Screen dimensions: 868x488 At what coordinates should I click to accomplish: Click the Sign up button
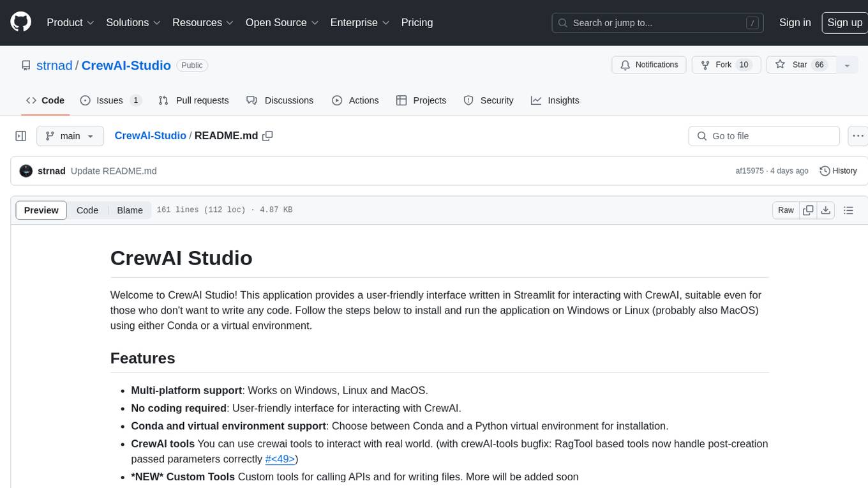point(844,22)
